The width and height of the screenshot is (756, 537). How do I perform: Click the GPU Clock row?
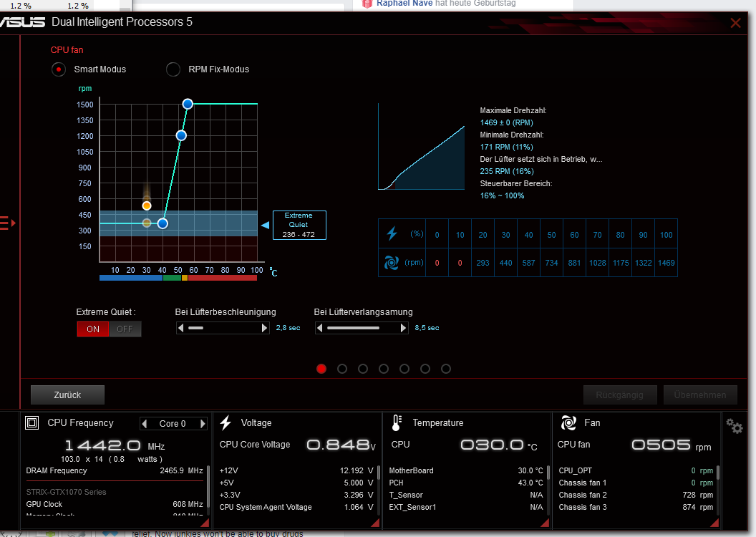(x=115, y=504)
